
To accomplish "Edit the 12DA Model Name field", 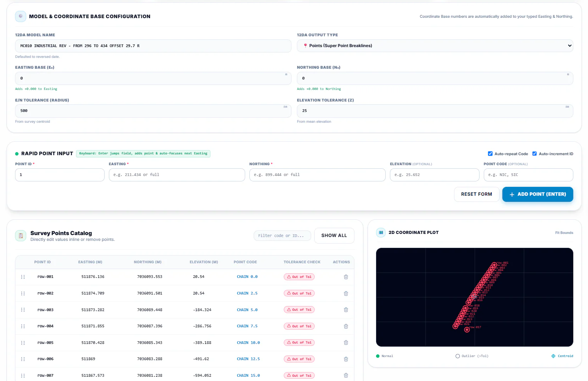I will pos(153,46).
